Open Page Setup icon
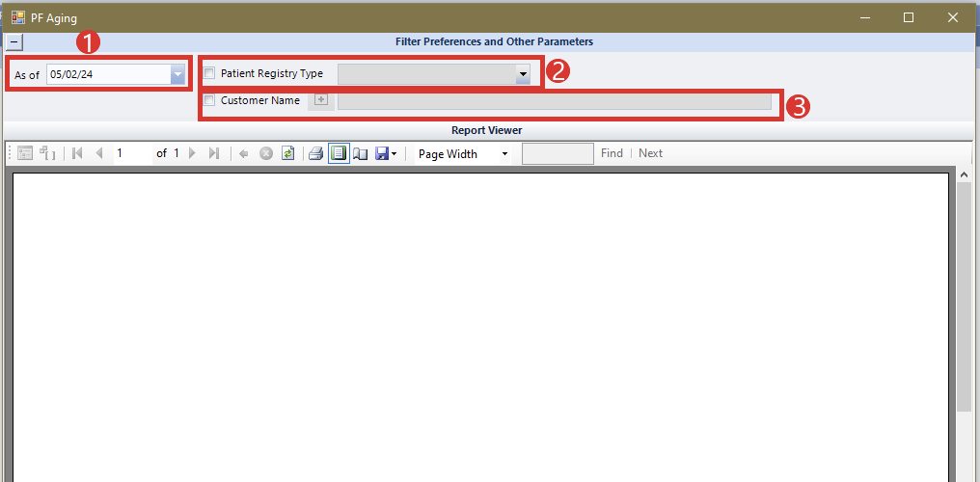The height and width of the screenshot is (482, 980). 360,153
